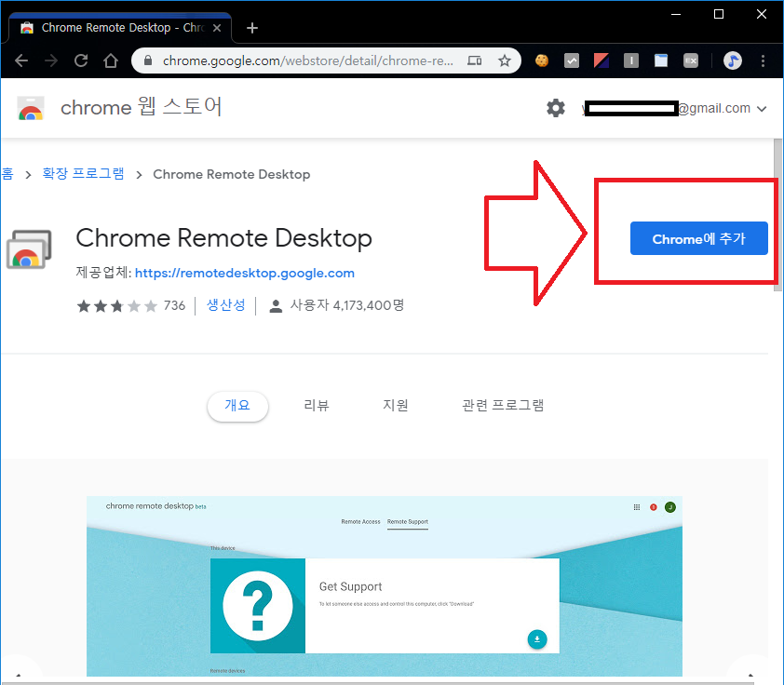Bookmark this page with the star icon
Screen dimensions: 784x685
(505, 60)
